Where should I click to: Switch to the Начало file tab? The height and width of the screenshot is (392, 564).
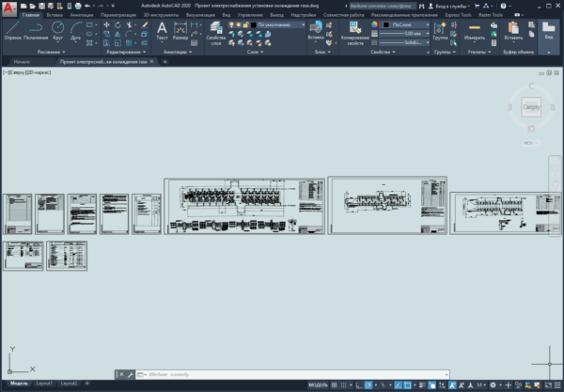click(22, 62)
